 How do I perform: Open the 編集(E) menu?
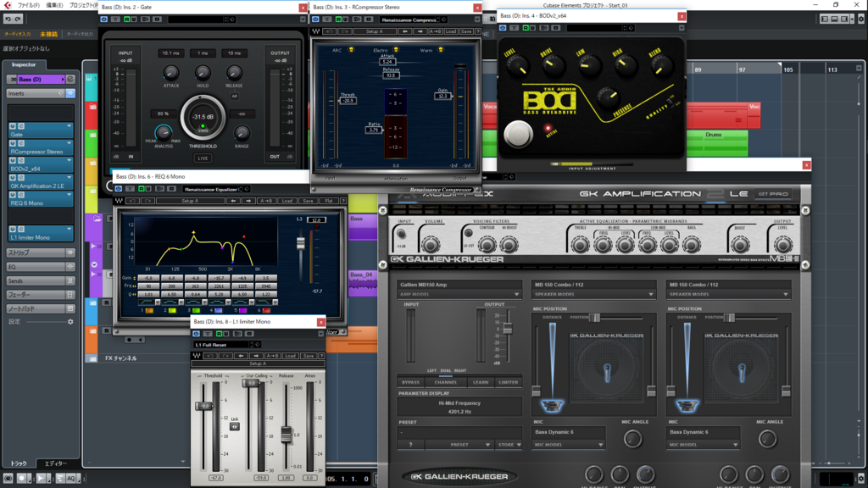[x=54, y=5]
